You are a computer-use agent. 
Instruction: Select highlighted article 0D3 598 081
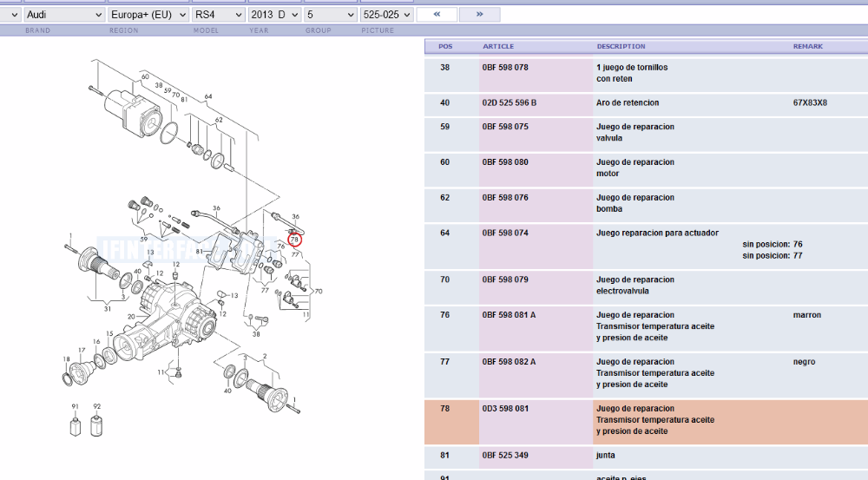tap(505, 409)
